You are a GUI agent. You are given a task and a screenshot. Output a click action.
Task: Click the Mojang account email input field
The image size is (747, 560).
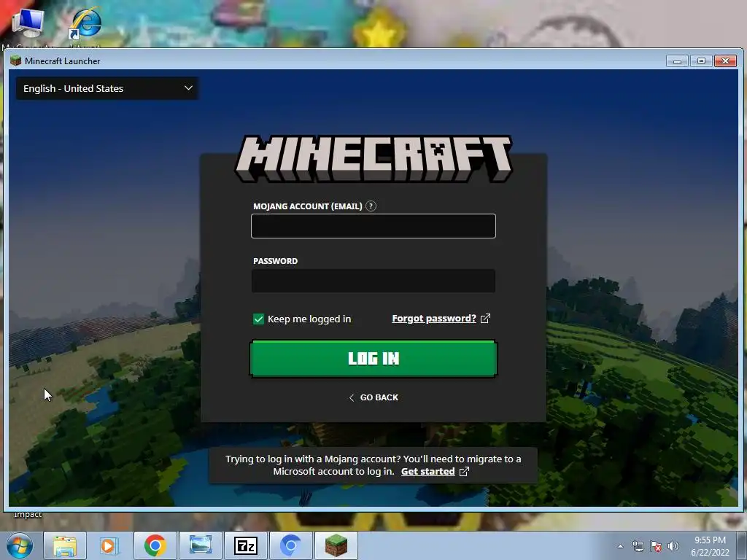(373, 226)
